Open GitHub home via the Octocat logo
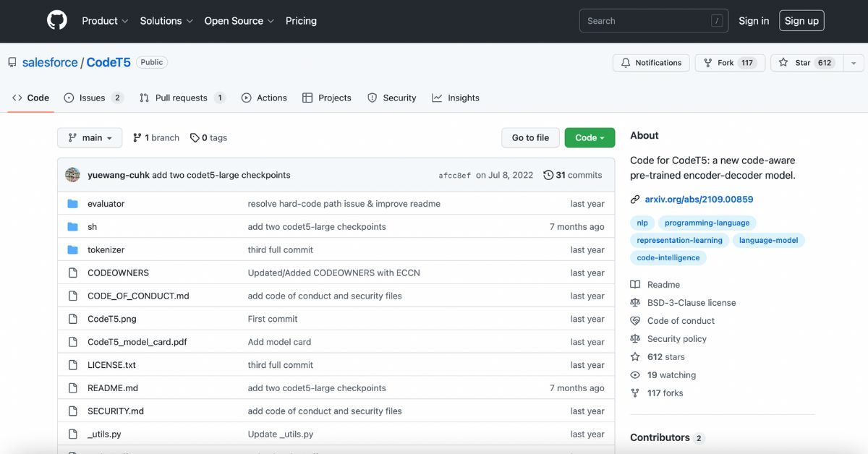 (57, 20)
